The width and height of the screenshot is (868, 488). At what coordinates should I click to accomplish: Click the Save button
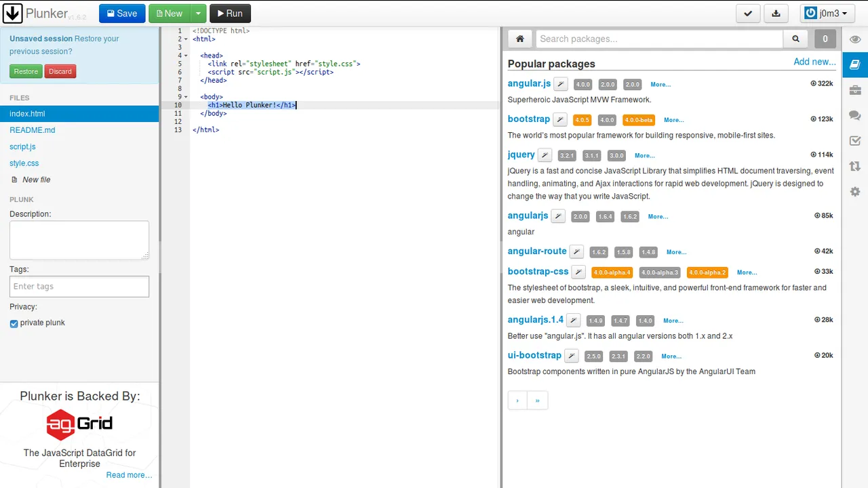click(x=122, y=13)
